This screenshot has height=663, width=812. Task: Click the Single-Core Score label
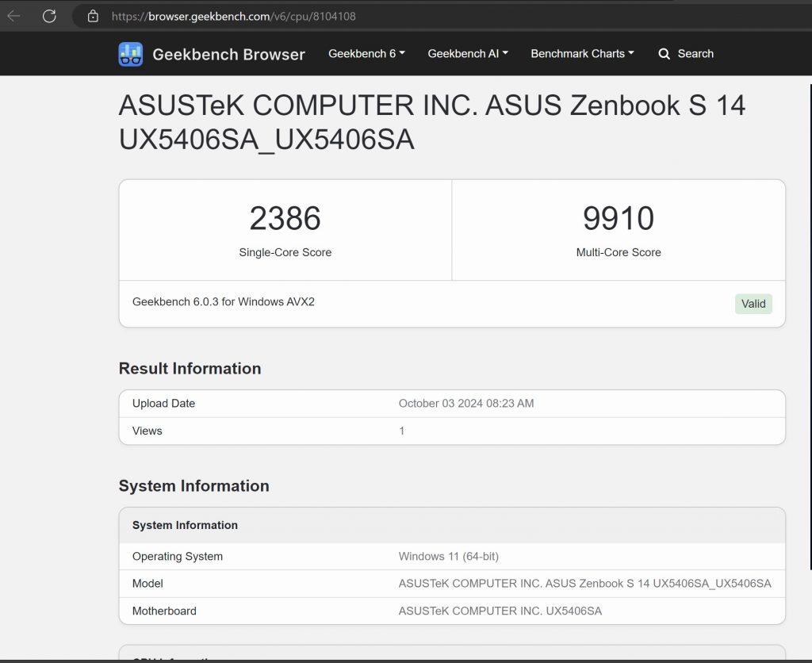[x=285, y=252]
